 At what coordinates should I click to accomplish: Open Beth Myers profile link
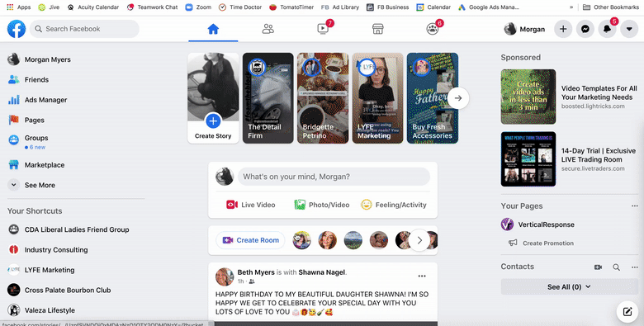point(256,272)
